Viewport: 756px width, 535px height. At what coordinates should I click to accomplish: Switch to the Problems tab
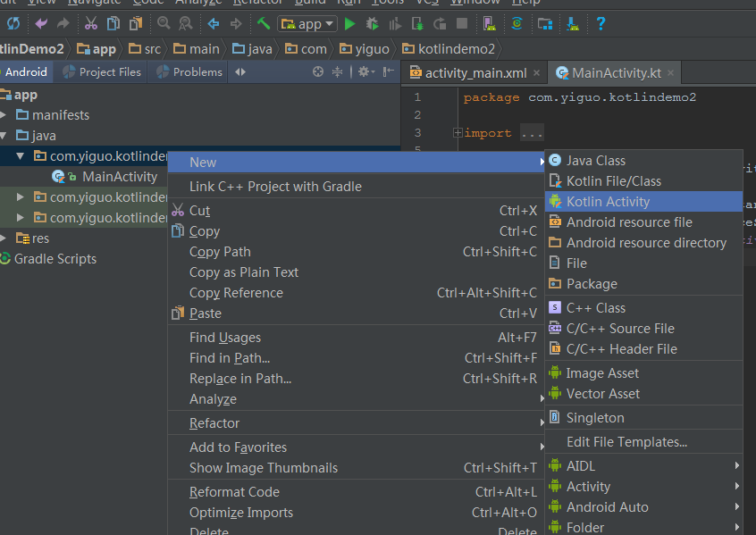coord(190,71)
